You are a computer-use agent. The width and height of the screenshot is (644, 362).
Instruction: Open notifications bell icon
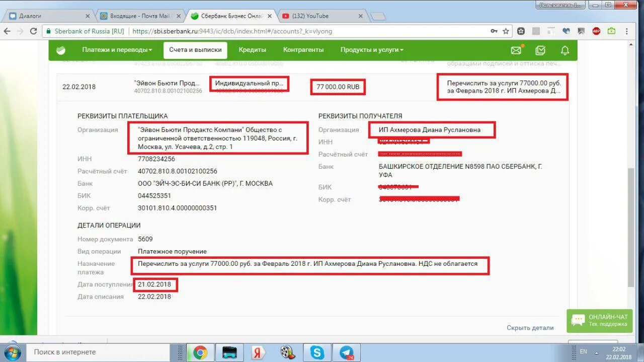[x=565, y=50]
